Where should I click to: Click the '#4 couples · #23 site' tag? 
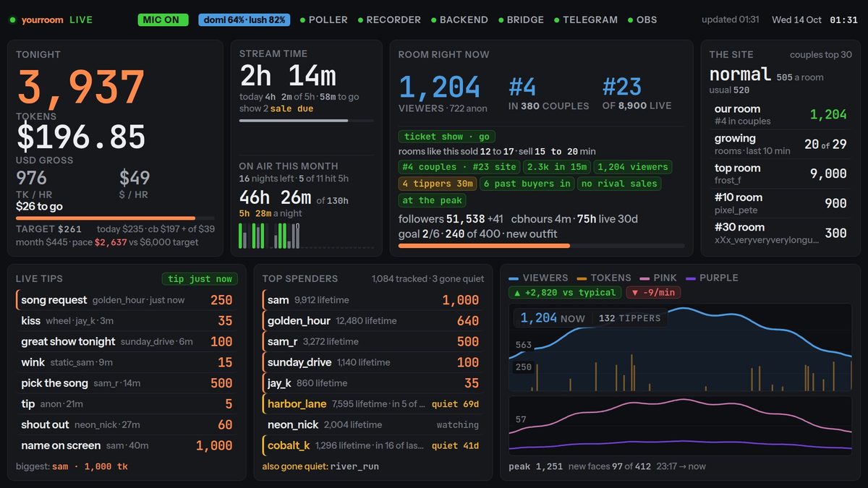click(x=460, y=167)
